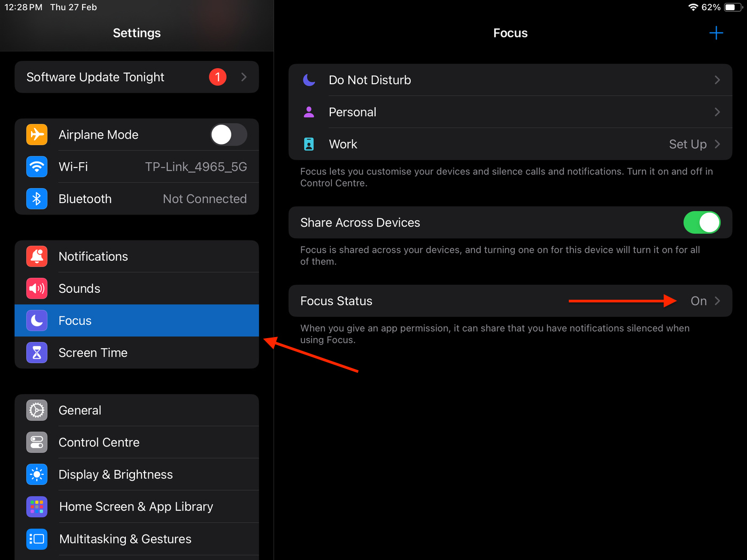
Task: Disable Share Across Devices
Action: pyautogui.click(x=702, y=222)
